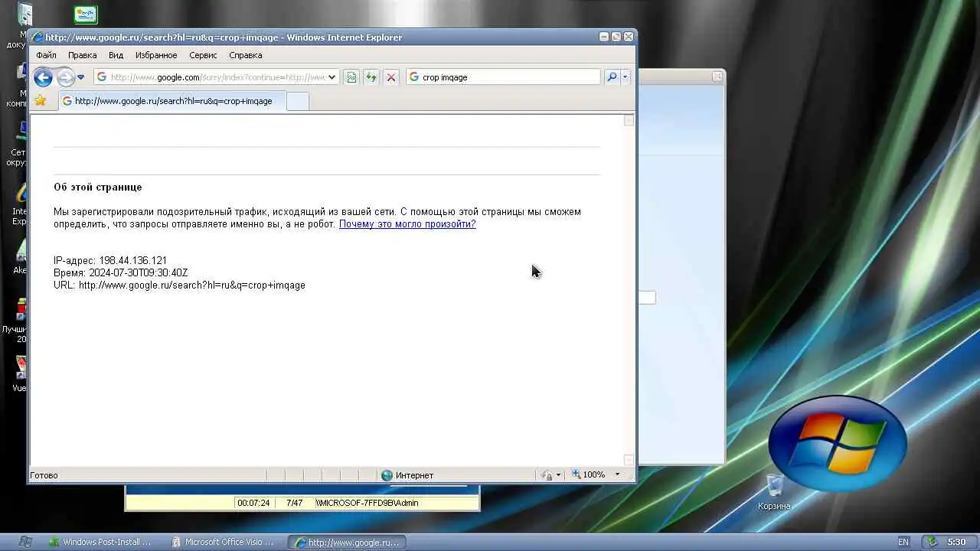Click the magnifier Search button
This screenshot has width=980, height=551.
611,77
